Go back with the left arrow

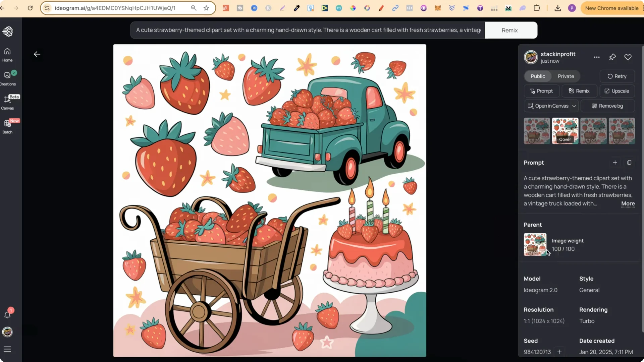coord(37,54)
